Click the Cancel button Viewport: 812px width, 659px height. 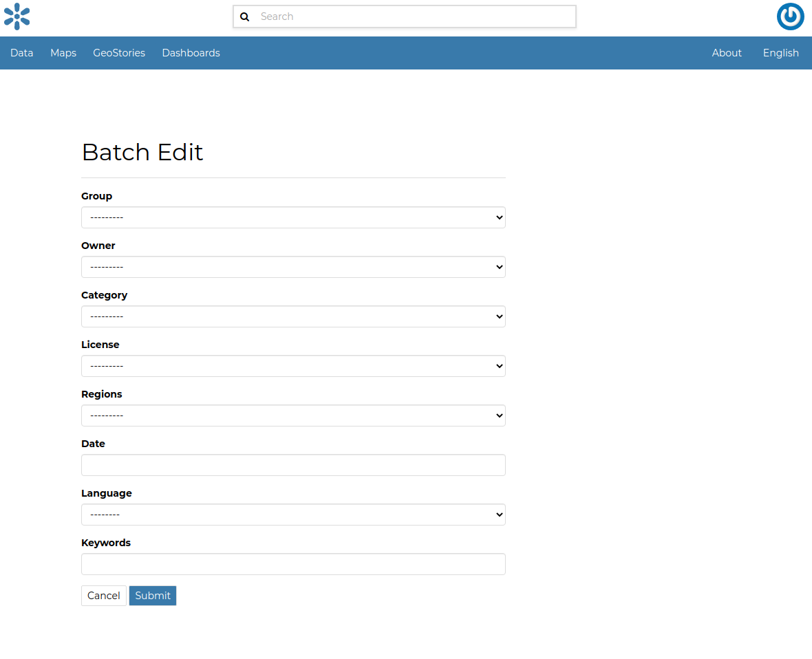point(103,596)
